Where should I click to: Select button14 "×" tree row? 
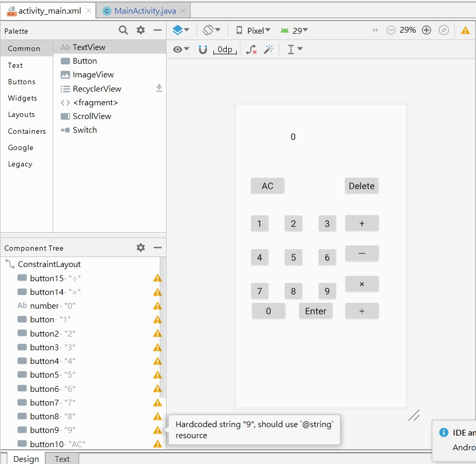tap(80, 292)
